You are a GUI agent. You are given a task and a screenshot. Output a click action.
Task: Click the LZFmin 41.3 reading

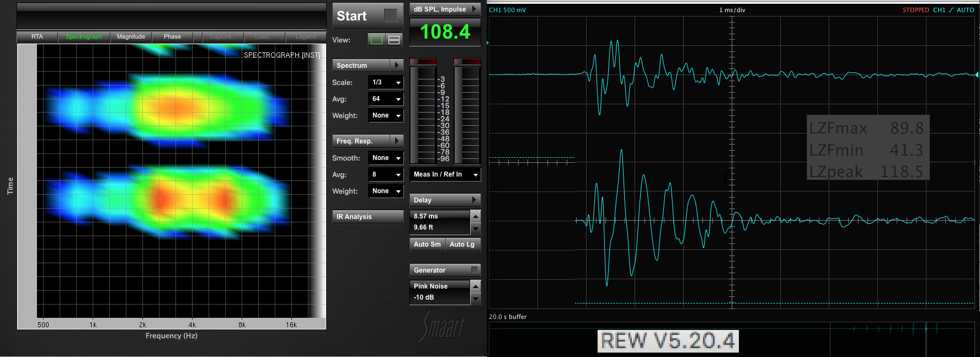(866, 150)
